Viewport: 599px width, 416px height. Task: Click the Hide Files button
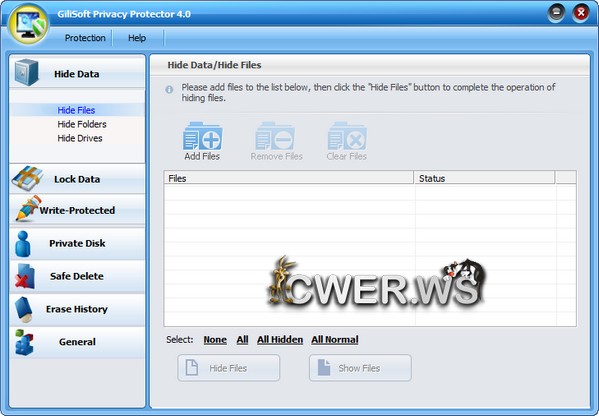tap(228, 368)
